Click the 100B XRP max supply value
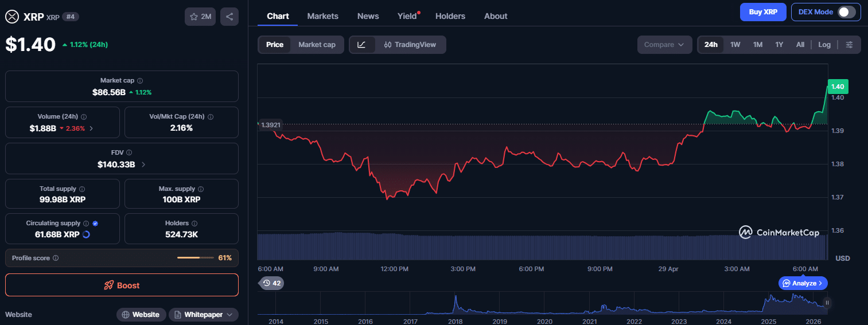Image resolution: width=868 pixels, height=325 pixels. pos(181,199)
